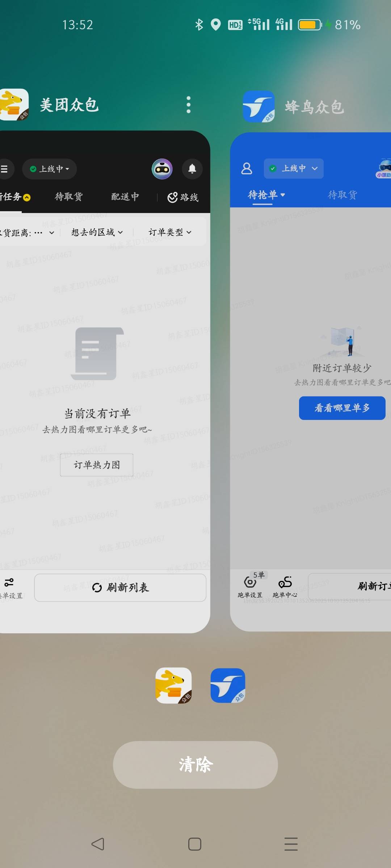The width and height of the screenshot is (391, 868).
Task: Tap the 蜂鸟众包 bird icon in bottom dock
Action: click(x=228, y=685)
